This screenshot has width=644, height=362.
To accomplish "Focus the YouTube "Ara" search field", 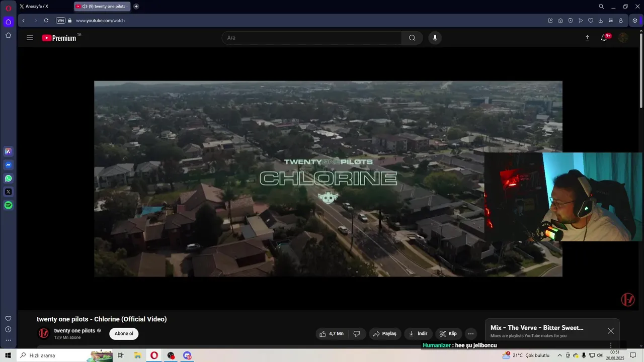I will tap(312, 38).
